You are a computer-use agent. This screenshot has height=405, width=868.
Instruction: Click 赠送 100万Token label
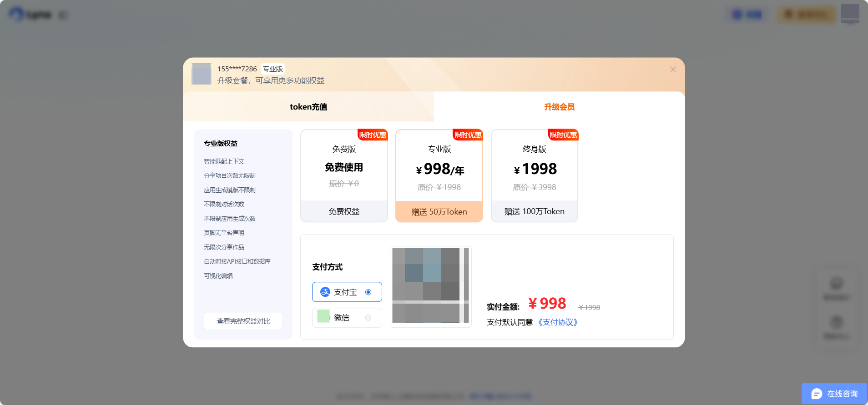pos(535,211)
